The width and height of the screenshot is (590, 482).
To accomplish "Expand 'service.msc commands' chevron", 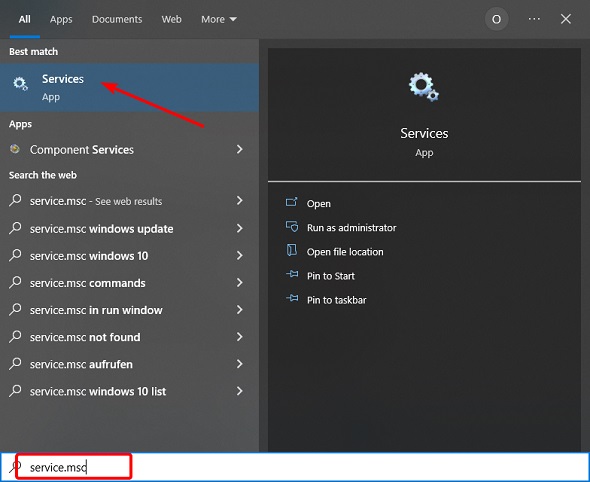I will (x=240, y=283).
